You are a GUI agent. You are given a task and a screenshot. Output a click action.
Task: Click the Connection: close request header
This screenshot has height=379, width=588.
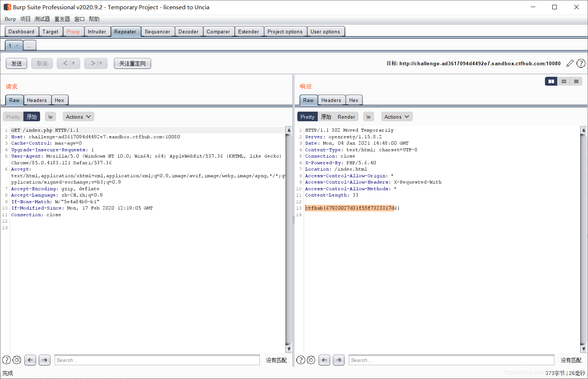36,215
